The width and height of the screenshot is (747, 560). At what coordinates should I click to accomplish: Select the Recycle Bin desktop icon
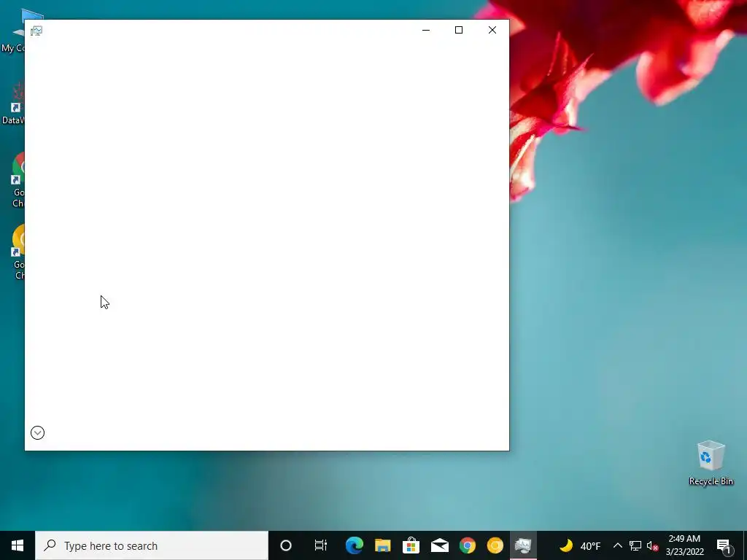[x=711, y=463]
